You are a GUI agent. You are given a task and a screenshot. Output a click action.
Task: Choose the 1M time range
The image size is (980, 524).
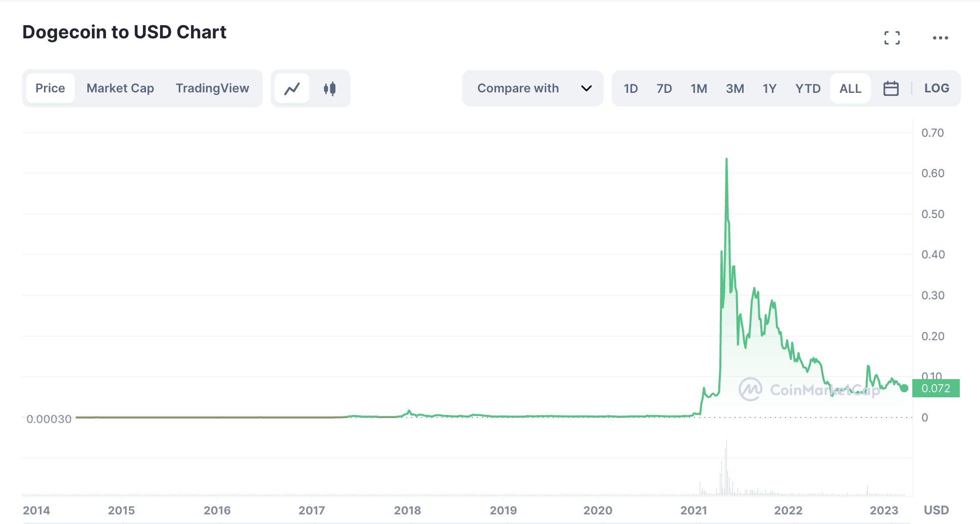coord(699,89)
